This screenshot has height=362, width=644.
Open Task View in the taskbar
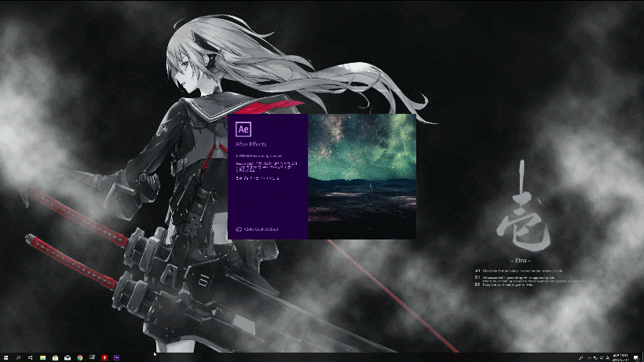click(x=31, y=357)
